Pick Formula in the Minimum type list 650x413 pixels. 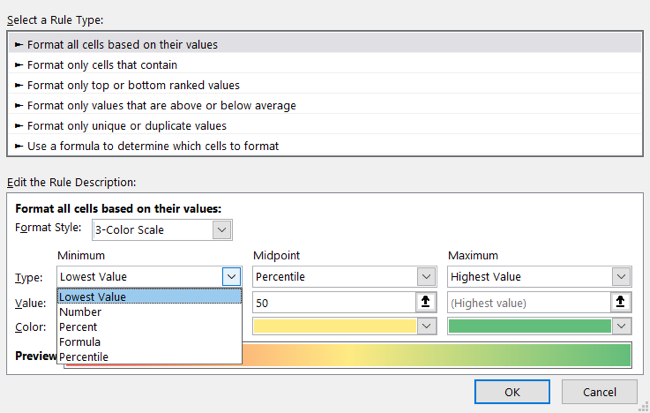pos(80,342)
